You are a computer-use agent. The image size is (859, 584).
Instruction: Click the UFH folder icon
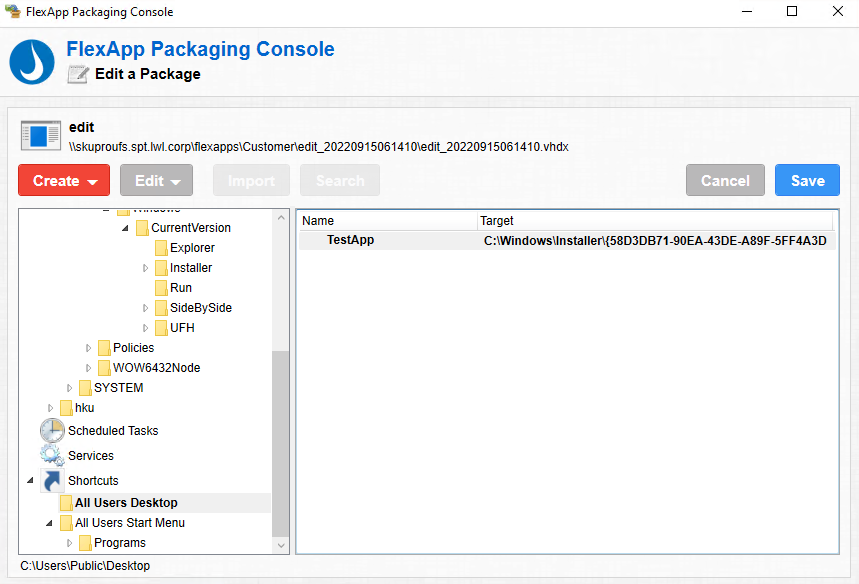coord(161,328)
